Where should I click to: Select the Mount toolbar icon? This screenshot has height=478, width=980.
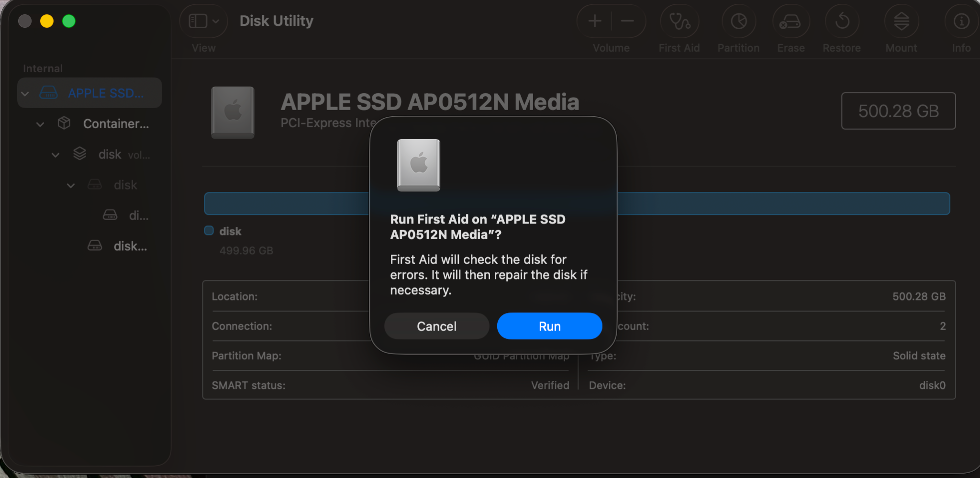pos(901,21)
